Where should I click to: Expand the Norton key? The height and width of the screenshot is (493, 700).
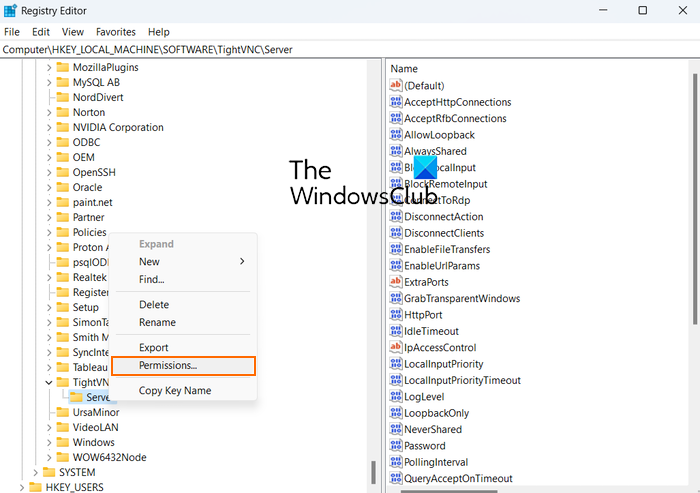coord(49,113)
